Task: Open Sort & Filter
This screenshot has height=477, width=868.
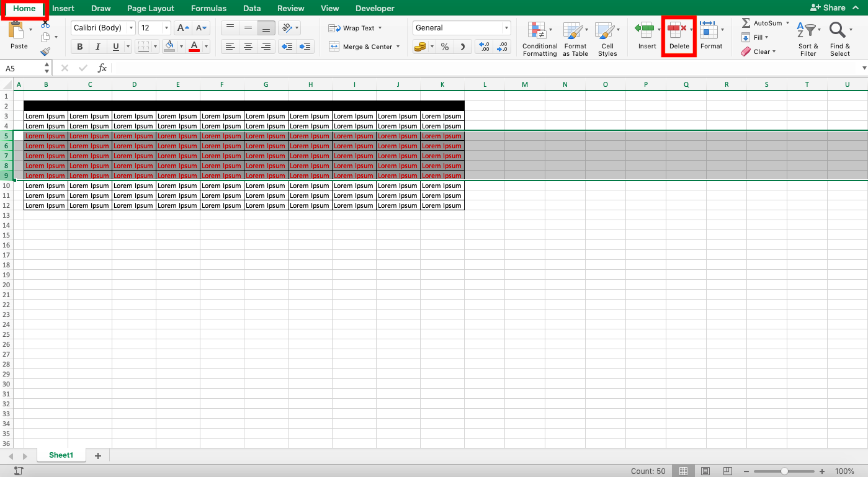Action: click(x=808, y=39)
